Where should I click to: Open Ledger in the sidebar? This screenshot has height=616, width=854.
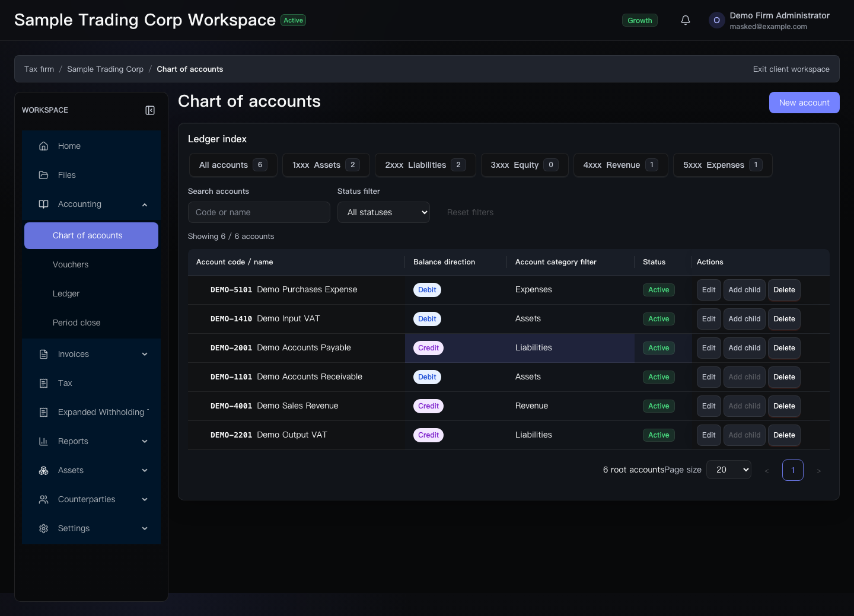click(x=91, y=293)
